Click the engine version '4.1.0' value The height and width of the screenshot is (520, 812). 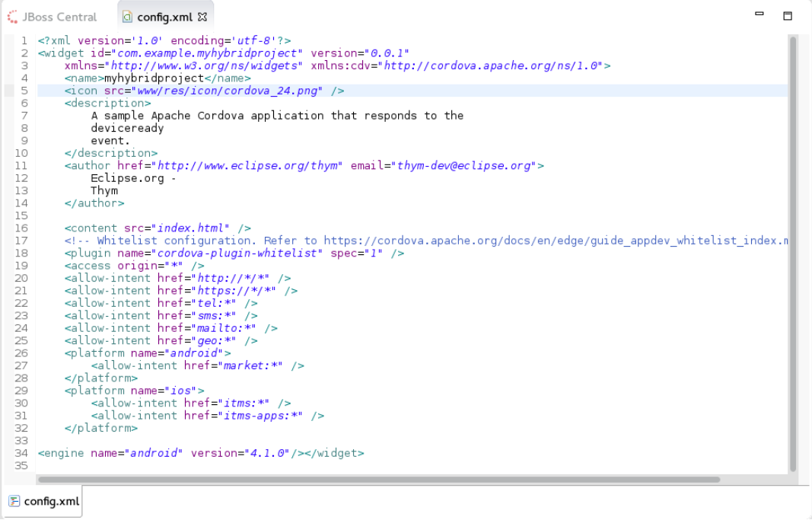point(267,453)
